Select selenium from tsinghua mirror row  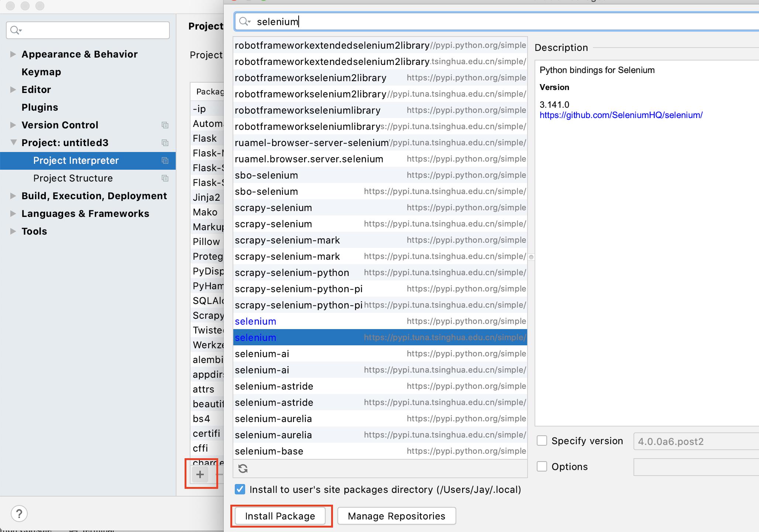380,338
